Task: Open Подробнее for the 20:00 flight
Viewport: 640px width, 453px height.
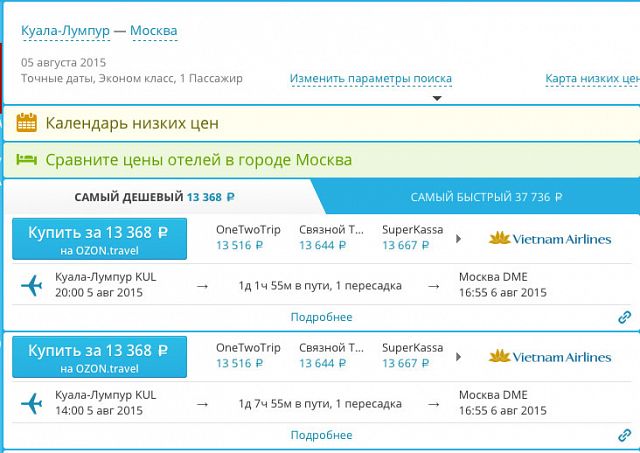Action: pyautogui.click(x=321, y=317)
